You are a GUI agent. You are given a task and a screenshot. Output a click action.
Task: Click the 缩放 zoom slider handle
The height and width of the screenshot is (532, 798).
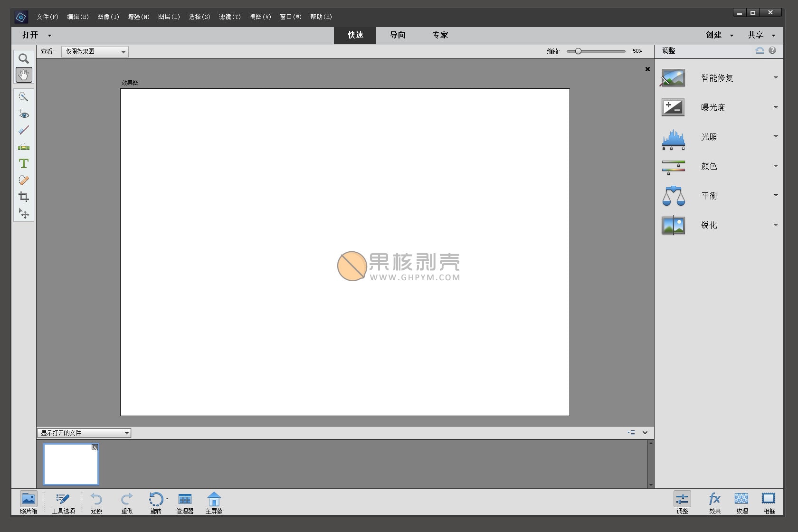(578, 51)
